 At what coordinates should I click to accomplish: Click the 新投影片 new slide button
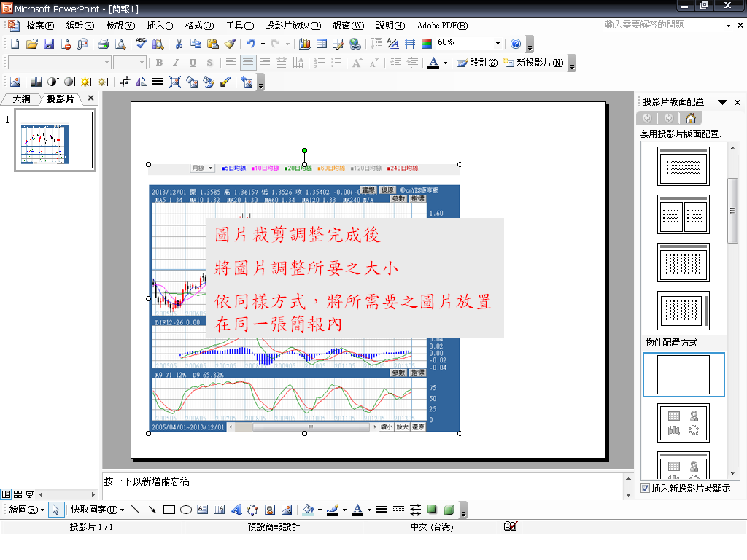coord(534,63)
